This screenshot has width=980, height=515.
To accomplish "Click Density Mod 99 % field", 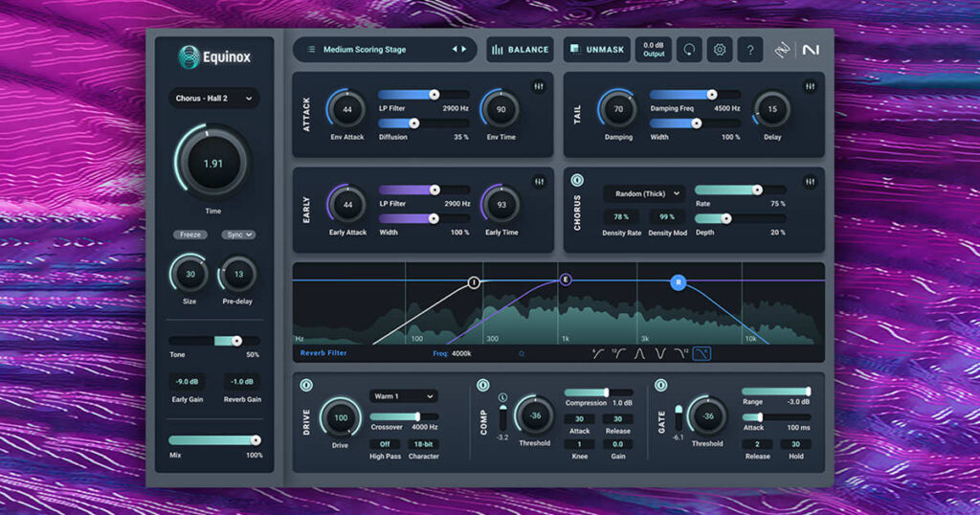I will coord(667,217).
